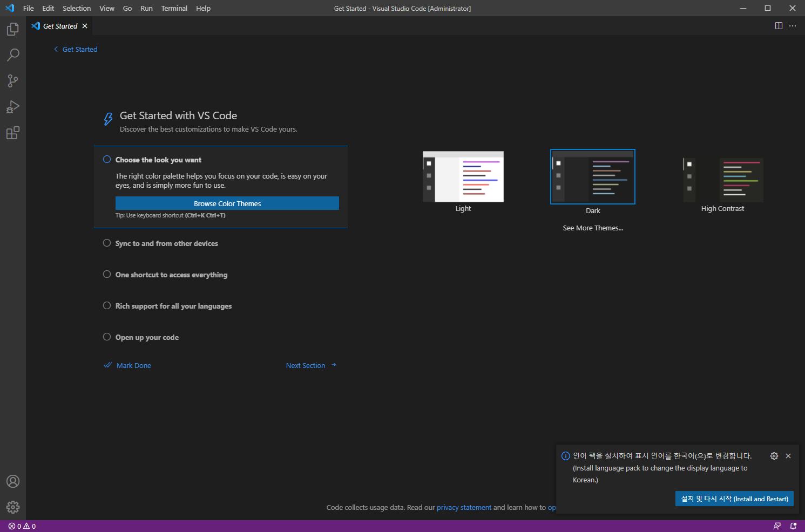The width and height of the screenshot is (805, 532).
Task: Close the Get Started tab
Action: 85,26
